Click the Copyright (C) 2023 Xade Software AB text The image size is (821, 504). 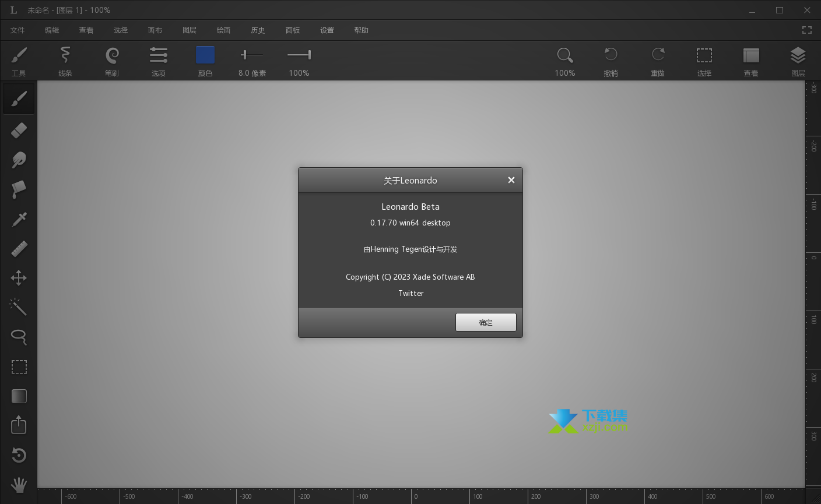[x=410, y=277]
